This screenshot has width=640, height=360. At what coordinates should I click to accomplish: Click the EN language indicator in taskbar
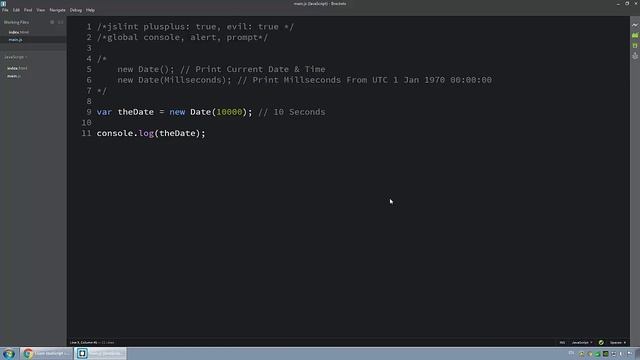coord(571,353)
